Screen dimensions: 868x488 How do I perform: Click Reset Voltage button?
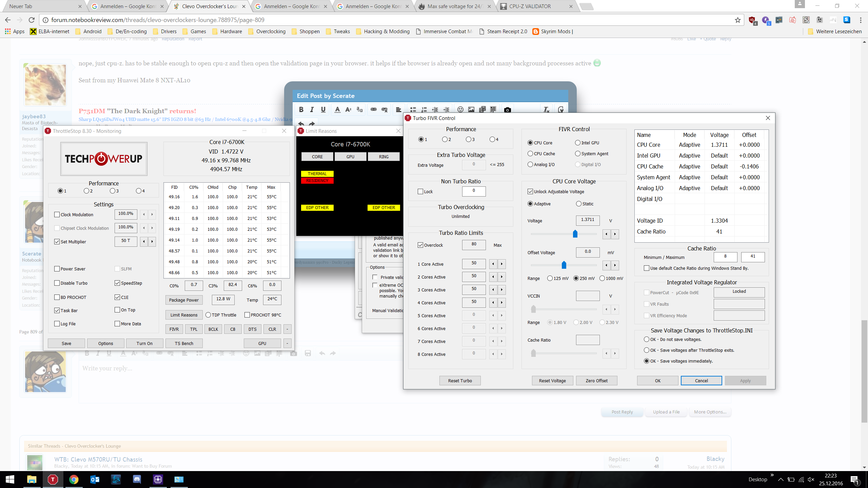(x=552, y=381)
